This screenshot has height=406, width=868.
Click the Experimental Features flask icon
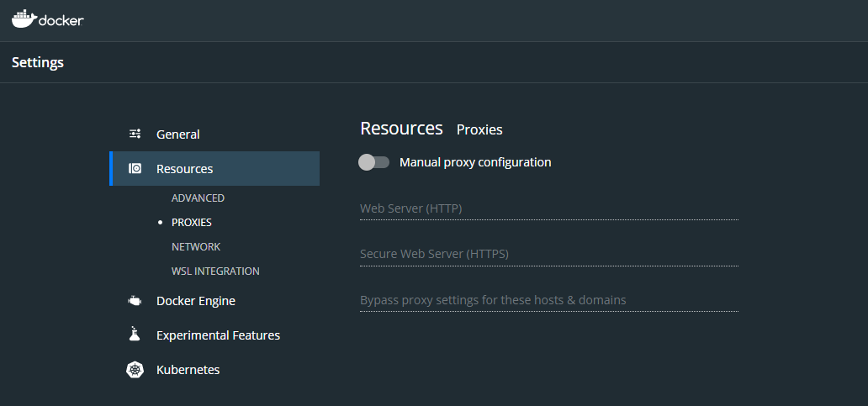135,334
